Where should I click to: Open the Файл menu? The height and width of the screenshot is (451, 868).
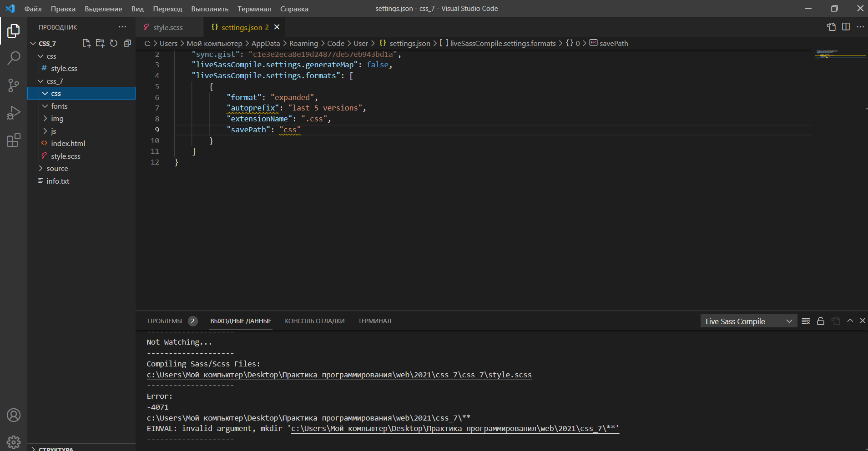(33, 9)
